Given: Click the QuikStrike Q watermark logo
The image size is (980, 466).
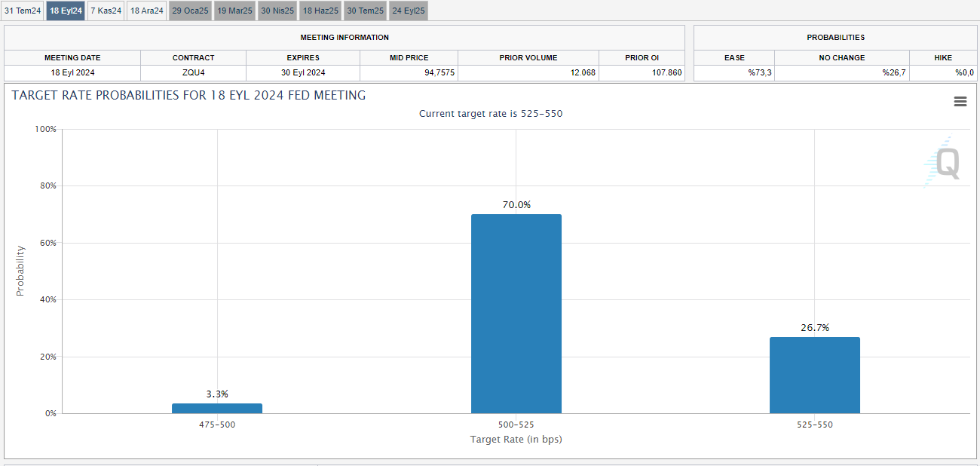Looking at the screenshot, I should [x=944, y=162].
